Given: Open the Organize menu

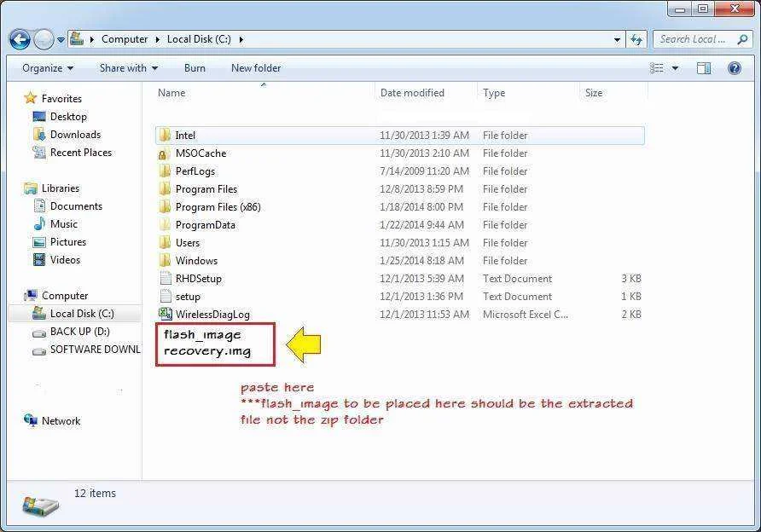Looking at the screenshot, I should point(48,68).
